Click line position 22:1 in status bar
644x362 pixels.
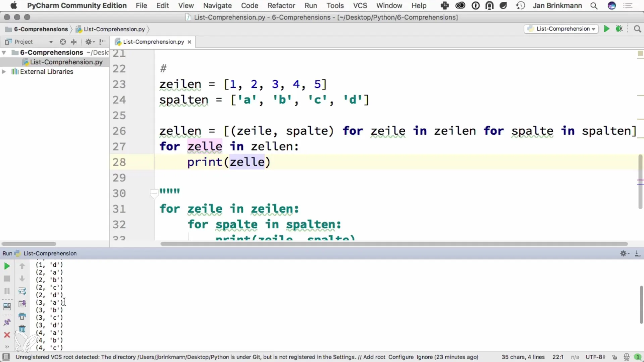click(558, 357)
